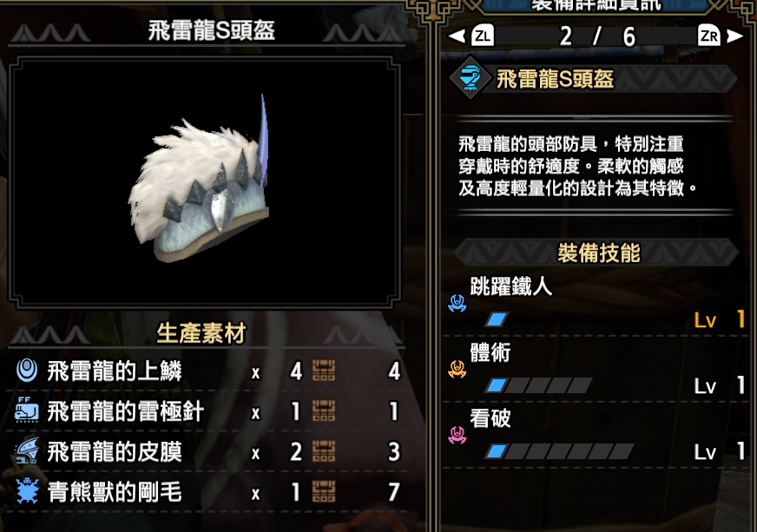Click the pink skill icon for 看破
The height and width of the screenshot is (532, 757).
[x=457, y=435]
